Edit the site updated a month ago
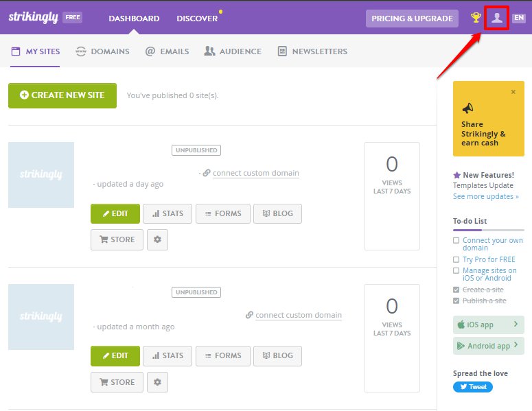 pyautogui.click(x=115, y=356)
